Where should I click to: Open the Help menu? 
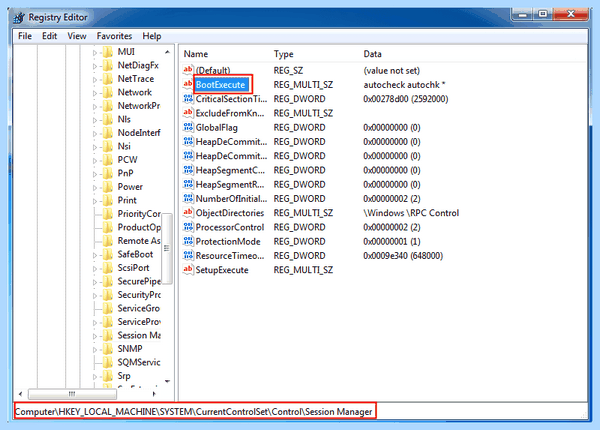coord(152,36)
